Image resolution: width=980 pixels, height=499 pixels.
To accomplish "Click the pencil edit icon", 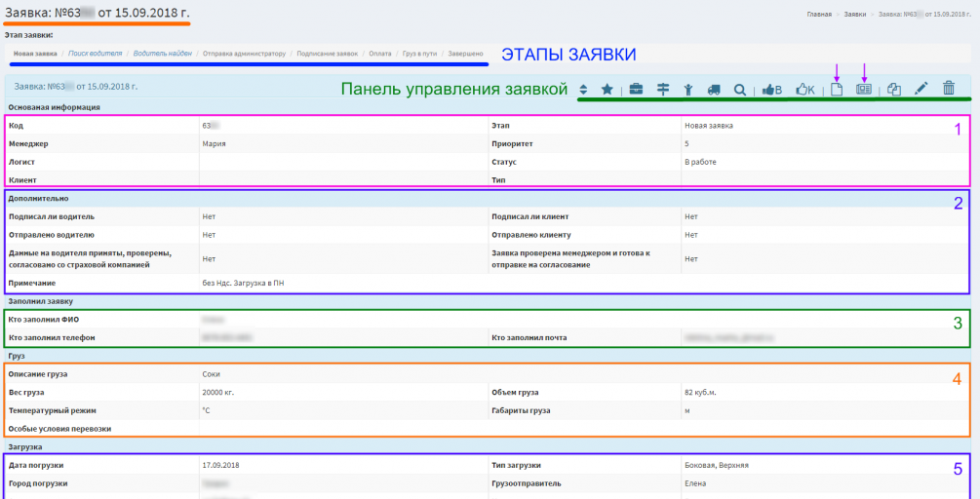I will tap(921, 90).
